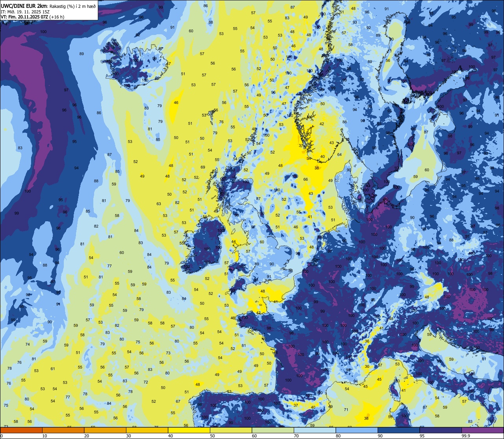Click the '(+16 h)' forecast offset text
504x439 pixels.
click(57, 17)
